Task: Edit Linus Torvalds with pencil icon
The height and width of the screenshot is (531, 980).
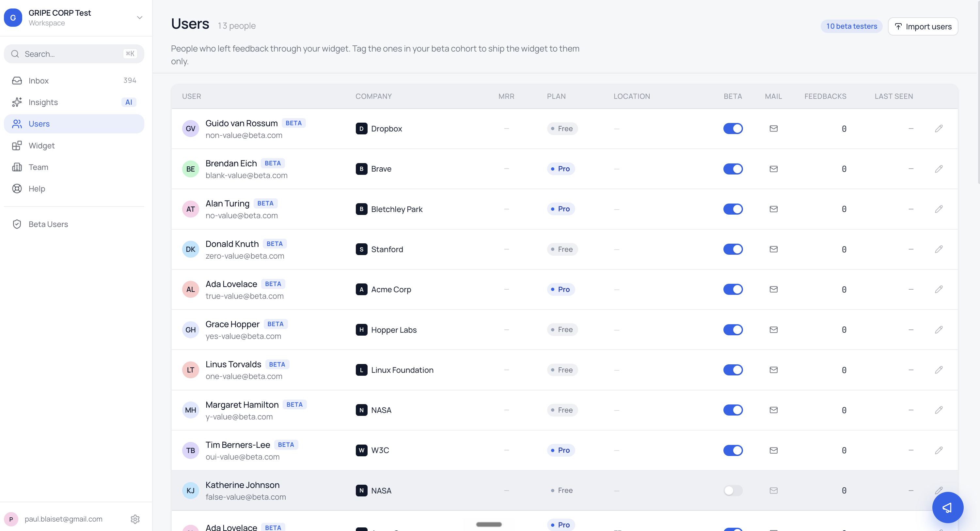Action: [939, 370]
